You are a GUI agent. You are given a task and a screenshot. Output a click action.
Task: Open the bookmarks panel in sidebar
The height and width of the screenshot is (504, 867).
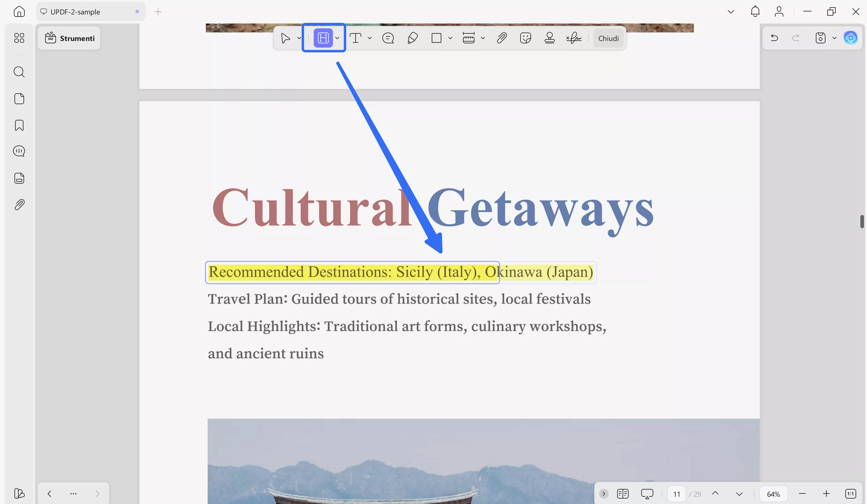click(x=19, y=125)
